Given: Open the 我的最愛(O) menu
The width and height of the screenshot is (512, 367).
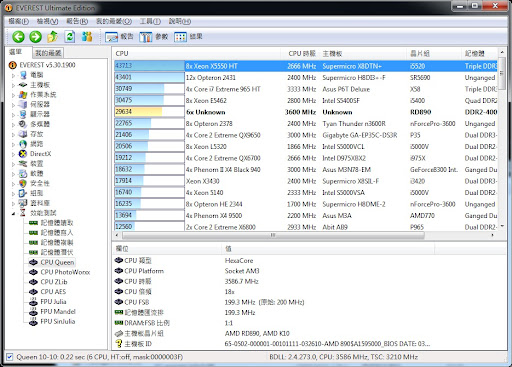Looking at the screenshot, I should tap(114, 21).
